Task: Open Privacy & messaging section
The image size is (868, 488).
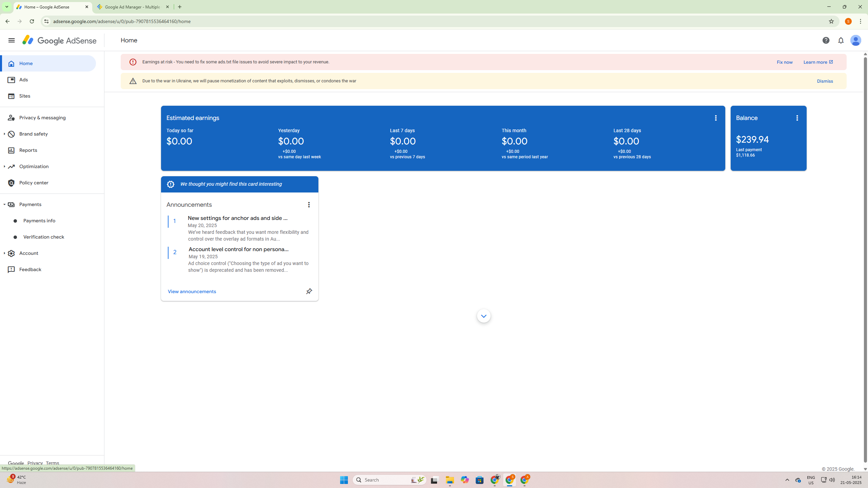Action: pos(48,118)
